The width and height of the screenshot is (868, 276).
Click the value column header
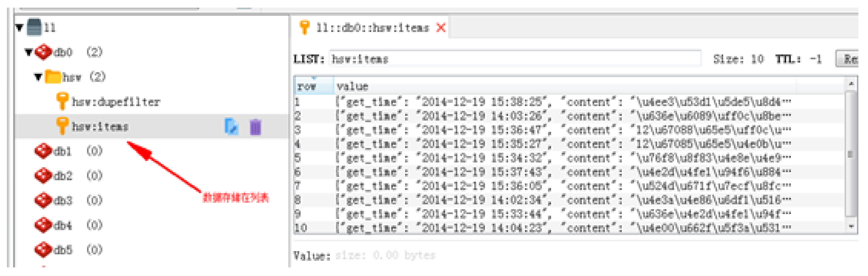352,86
